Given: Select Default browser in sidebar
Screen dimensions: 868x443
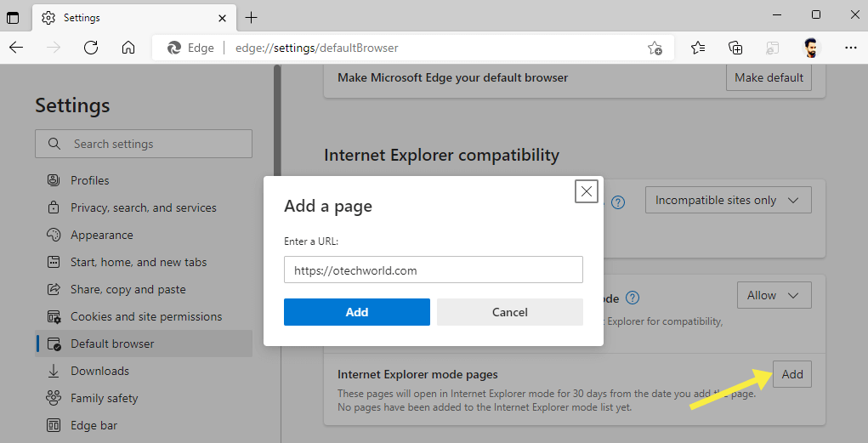Looking at the screenshot, I should [x=144, y=344].
